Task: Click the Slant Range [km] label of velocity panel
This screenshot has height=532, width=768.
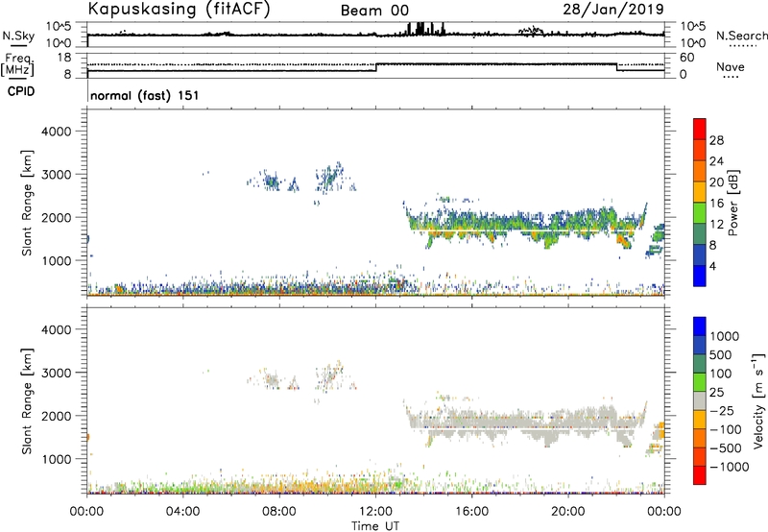Action: 27,401
